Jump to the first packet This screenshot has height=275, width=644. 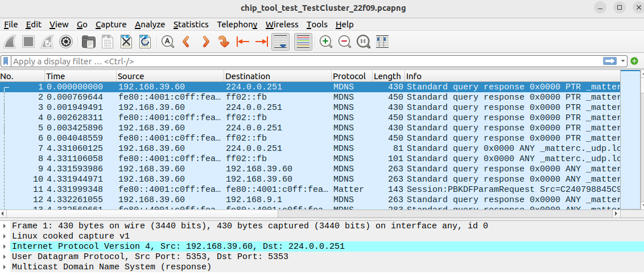pyautogui.click(x=243, y=42)
